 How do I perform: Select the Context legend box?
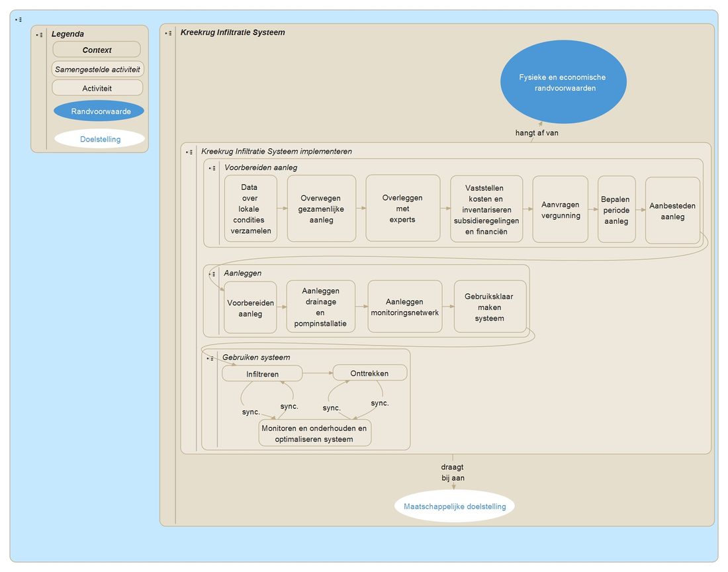(97, 50)
